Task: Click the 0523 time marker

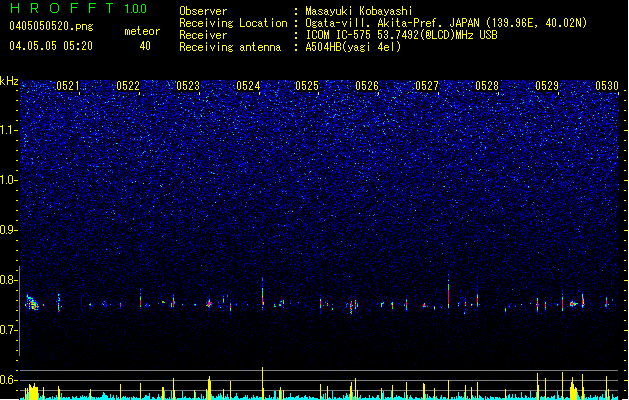Action: tap(188, 86)
